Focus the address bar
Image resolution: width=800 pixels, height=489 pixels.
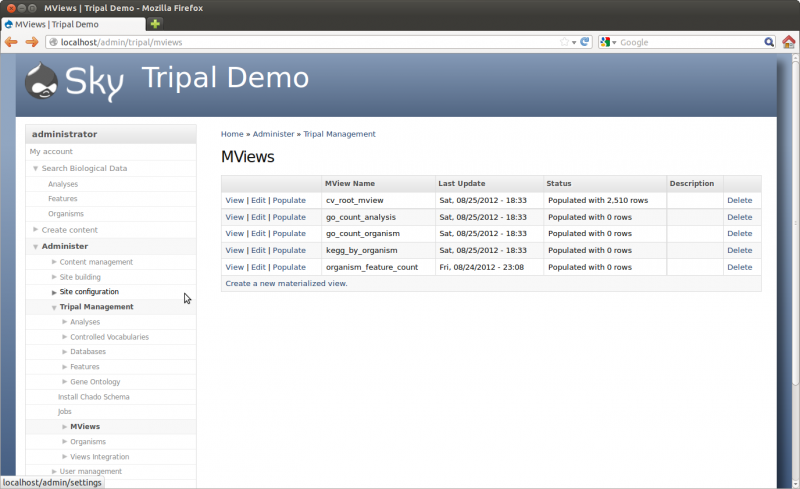(306, 42)
